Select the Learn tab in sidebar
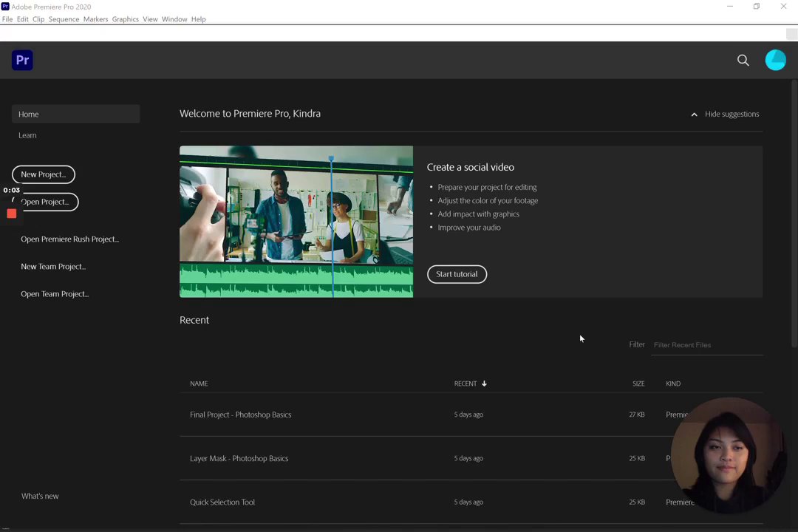 27,135
